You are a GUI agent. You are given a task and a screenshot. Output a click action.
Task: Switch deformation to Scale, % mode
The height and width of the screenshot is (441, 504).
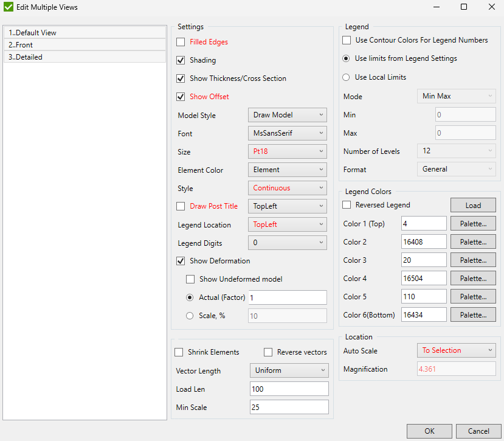(x=188, y=315)
